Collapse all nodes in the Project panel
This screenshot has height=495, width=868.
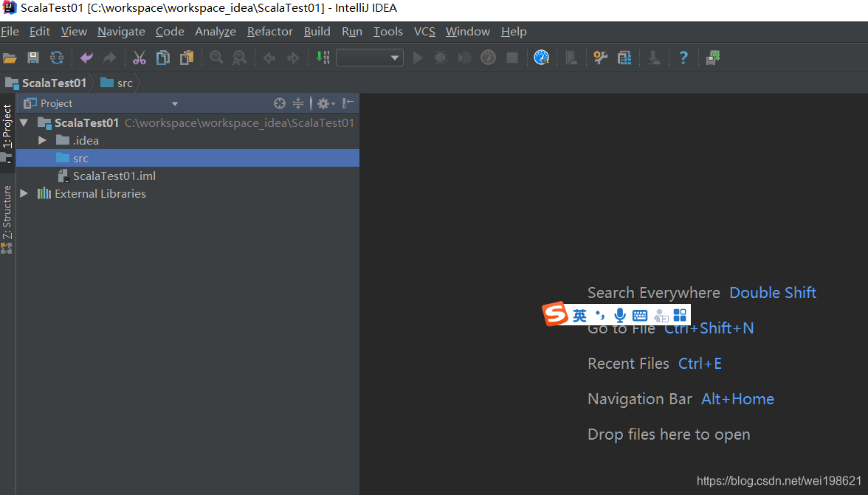point(298,103)
